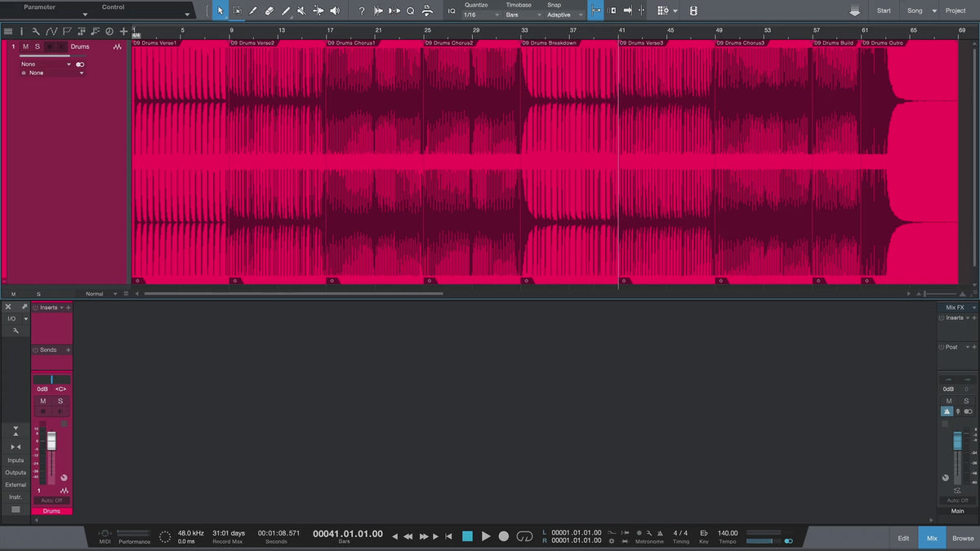Toggle the loop button in the transport
This screenshot has height=551, width=980.
[x=525, y=536]
